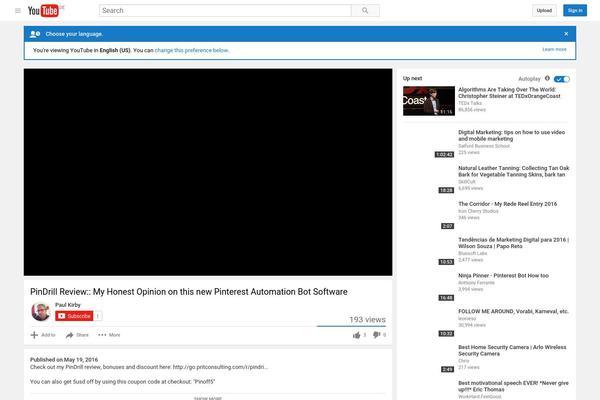Screen dimensions: 600x400
Task: Click the like ratio bar under views
Action: (351, 326)
